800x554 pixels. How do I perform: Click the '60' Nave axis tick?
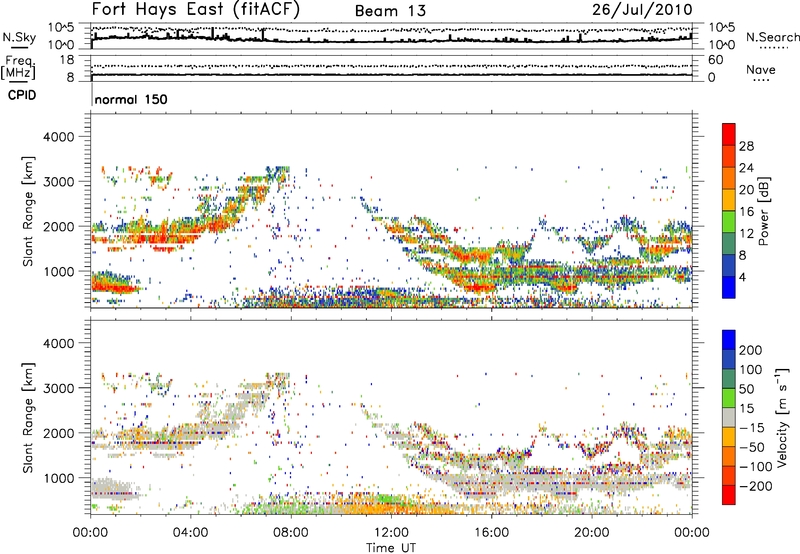coord(715,60)
